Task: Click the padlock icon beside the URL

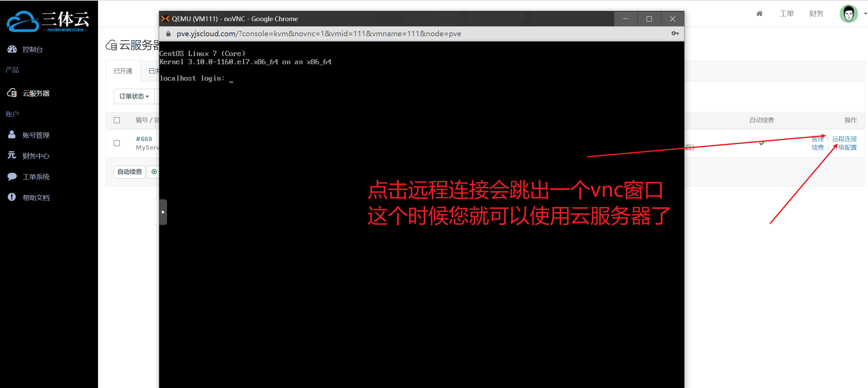Action: [168, 33]
